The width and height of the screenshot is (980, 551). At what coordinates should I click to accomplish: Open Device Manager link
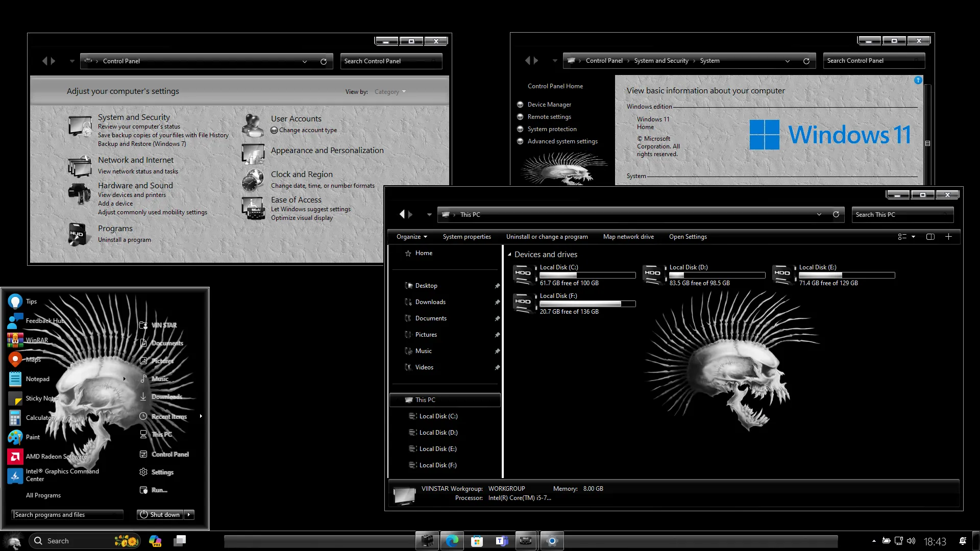click(550, 104)
